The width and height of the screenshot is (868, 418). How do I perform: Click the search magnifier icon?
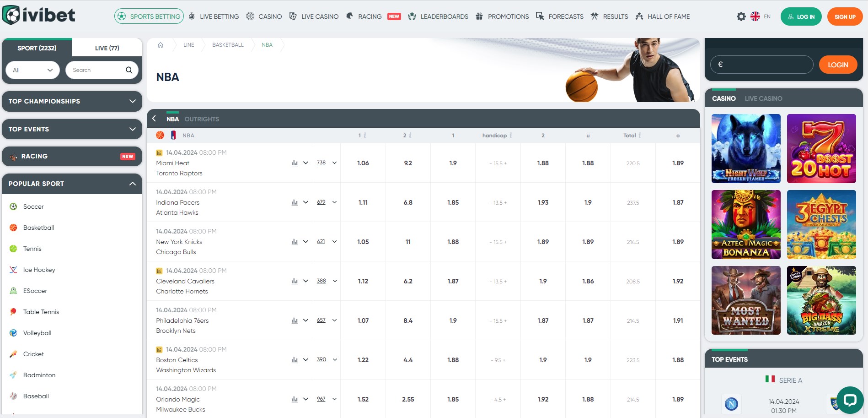[129, 70]
